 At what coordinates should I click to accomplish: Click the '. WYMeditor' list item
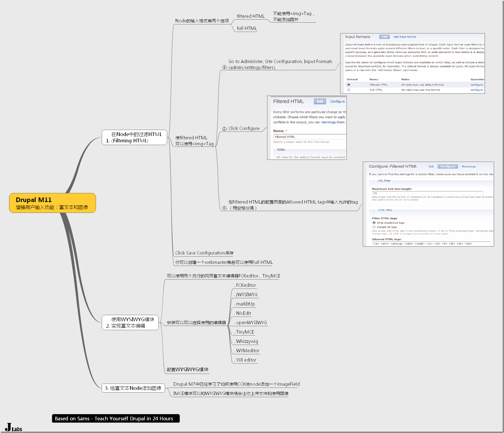tap(247, 351)
